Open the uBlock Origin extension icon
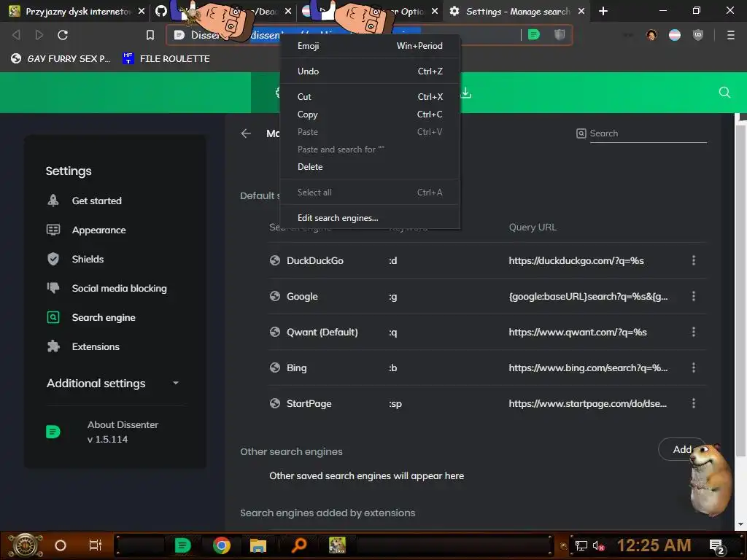 click(698, 35)
